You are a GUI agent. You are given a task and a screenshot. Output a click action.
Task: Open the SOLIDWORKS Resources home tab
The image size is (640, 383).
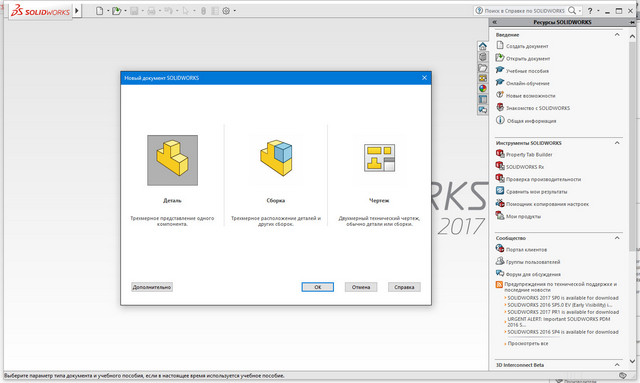(x=482, y=46)
